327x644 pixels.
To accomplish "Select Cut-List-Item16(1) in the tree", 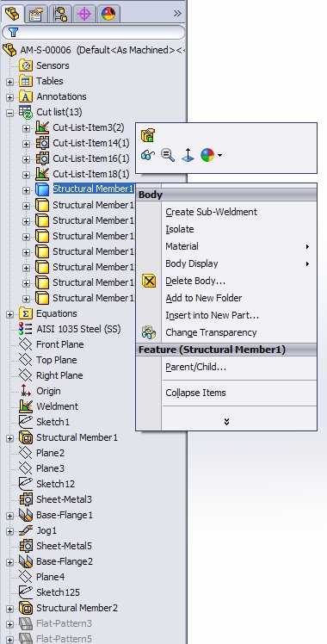I will coord(91,158).
